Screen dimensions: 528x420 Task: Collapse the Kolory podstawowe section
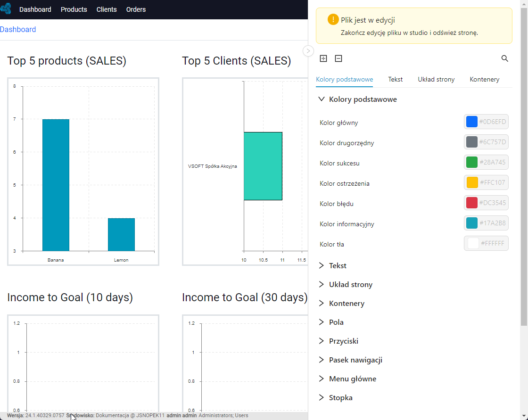[x=322, y=99]
